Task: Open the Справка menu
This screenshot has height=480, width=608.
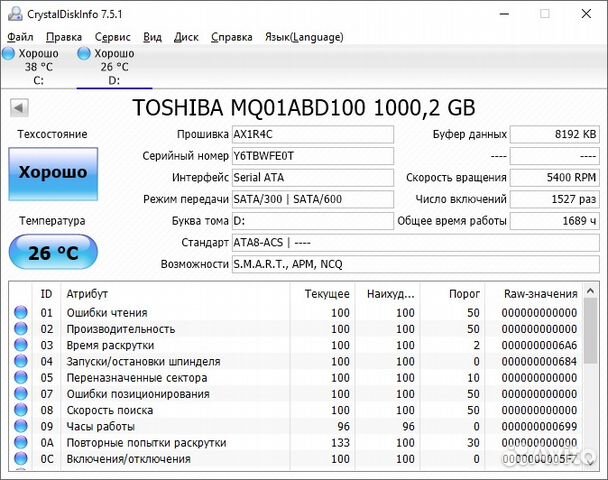Action: point(231,37)
